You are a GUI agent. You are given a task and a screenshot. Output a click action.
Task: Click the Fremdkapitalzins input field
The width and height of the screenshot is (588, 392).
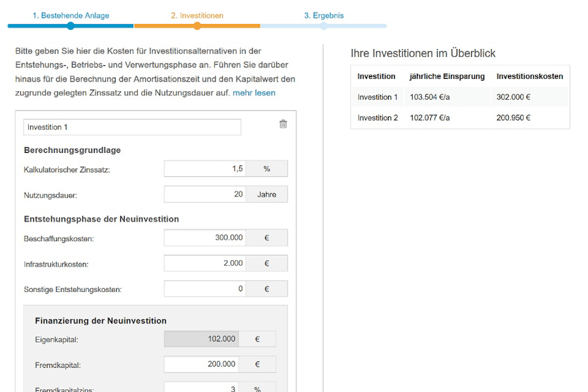click(201, 387)
